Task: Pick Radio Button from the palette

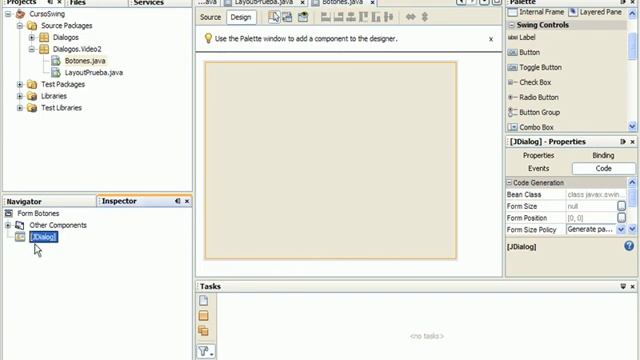Action: click(x=533, y=98)
